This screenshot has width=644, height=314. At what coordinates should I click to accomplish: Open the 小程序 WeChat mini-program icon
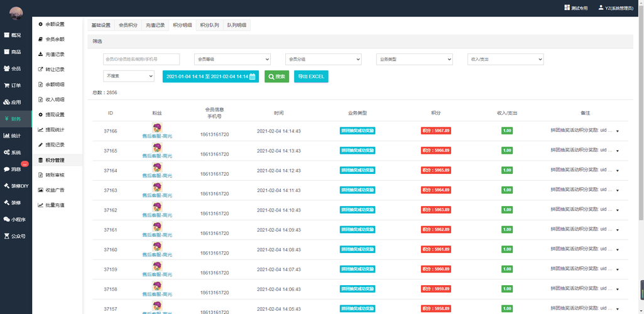[x=7, y=220]
